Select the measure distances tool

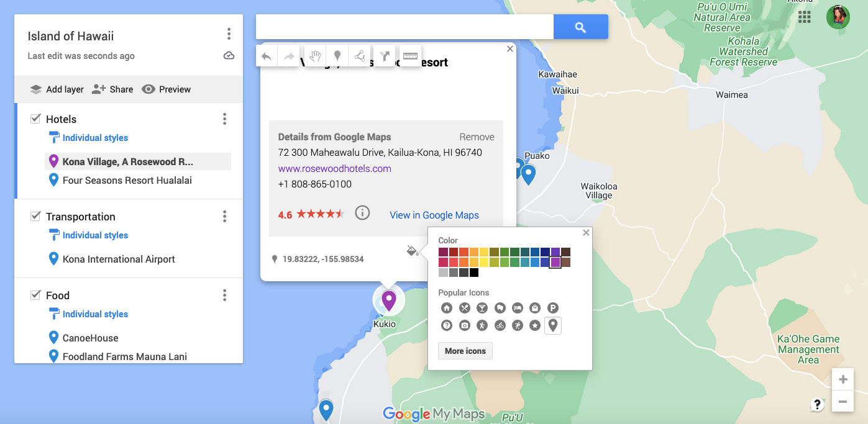pos(409,55)
